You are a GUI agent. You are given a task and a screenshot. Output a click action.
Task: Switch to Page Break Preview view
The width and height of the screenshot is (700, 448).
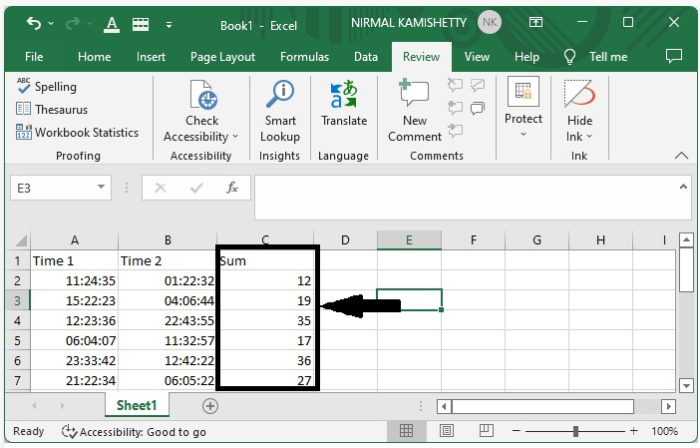[486, 431]
